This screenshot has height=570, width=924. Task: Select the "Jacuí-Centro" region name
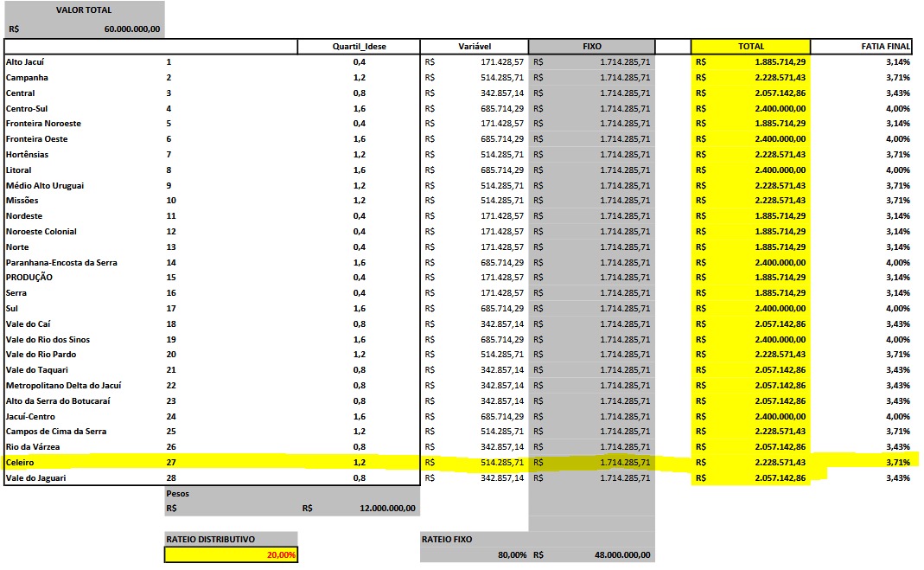tap(30, 417)
